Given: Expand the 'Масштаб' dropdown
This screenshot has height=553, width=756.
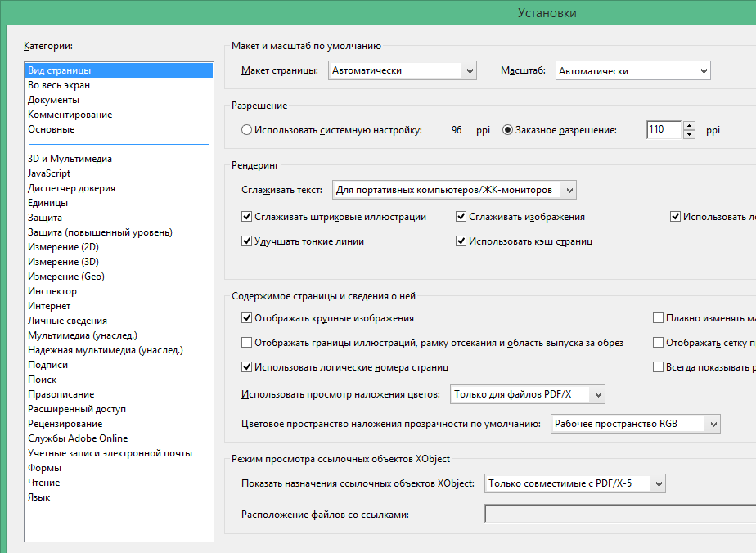Looking at the screenshot, I should 633,71.
